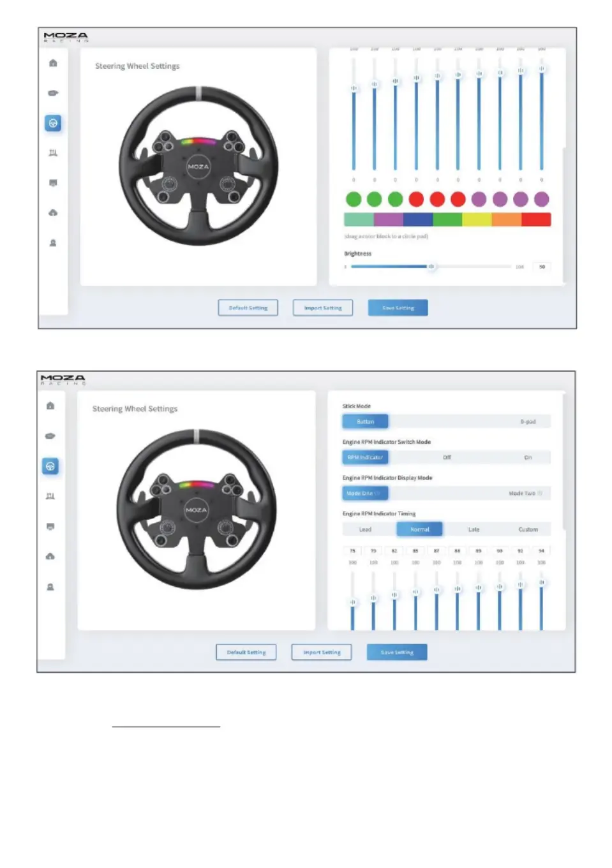Screen dimensions: 612x868
Task: Pick the yellow color block in palette
Action: pos(477,219)
